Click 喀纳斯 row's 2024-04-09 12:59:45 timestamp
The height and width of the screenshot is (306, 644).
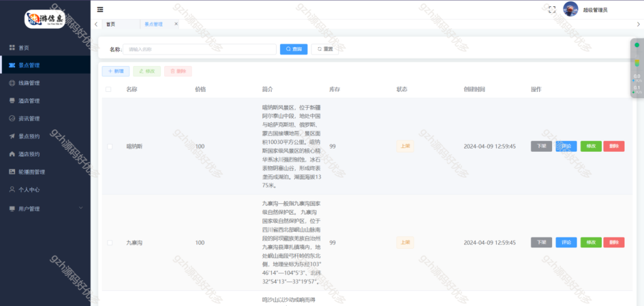click(x=489, y=147)
